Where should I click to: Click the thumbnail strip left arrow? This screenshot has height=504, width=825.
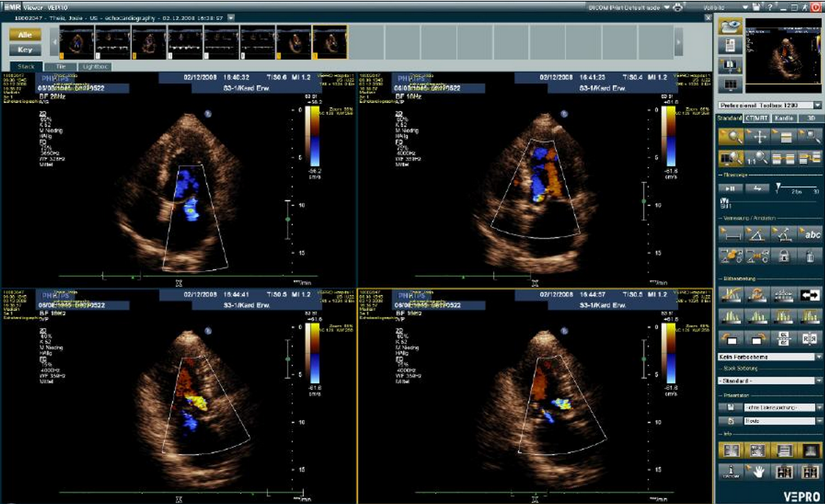54,42
